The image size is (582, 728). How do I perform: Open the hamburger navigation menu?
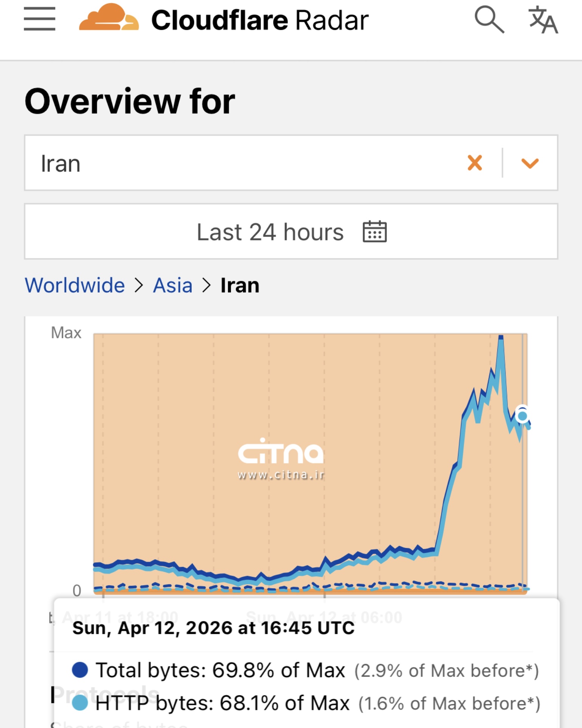coord(39,19)
